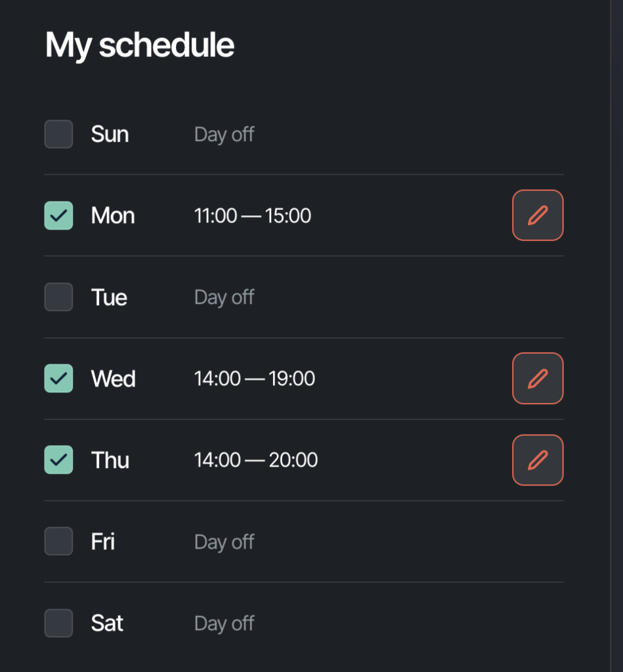The image size is (623, 672).
Task: Open Thursday hours editor pencil icon
Action: pos(538,460)
